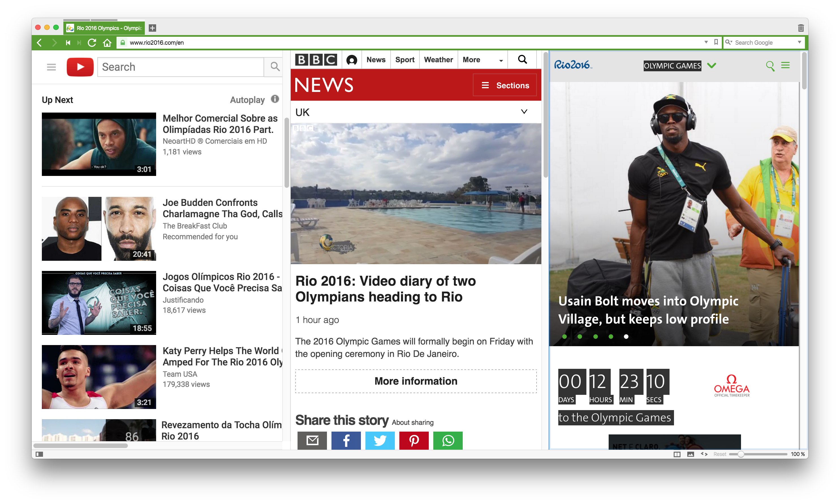Image resolution: width=840 pixels, height=504 pixels.
Task: Click the YouTube horizontal scrollbar
Action: [x=81, y=445]
